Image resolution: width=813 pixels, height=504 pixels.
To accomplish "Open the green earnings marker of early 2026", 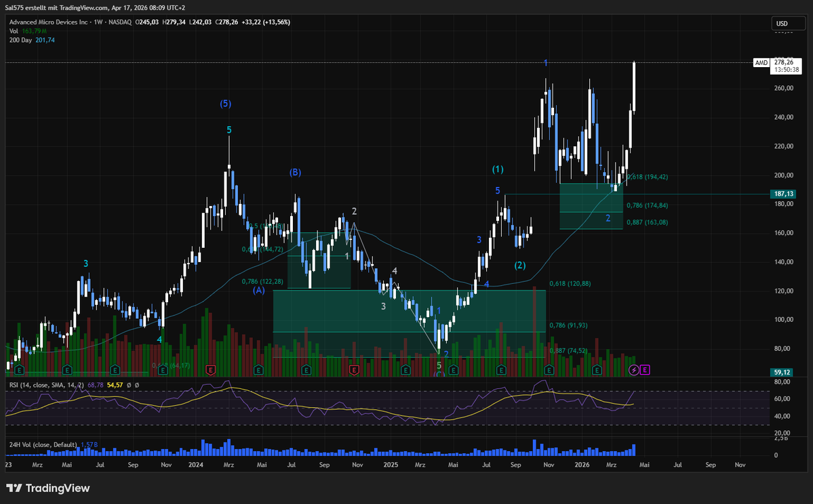I will 597,370.
